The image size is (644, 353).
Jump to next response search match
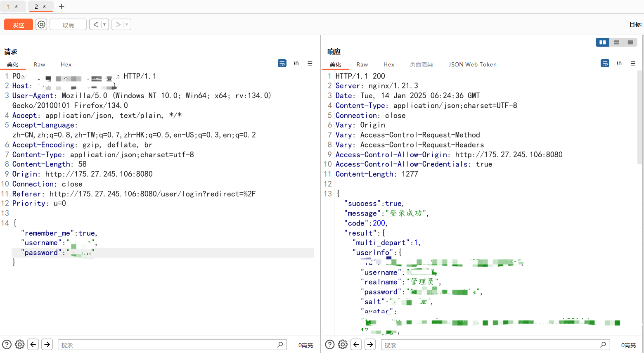(370, 344)
